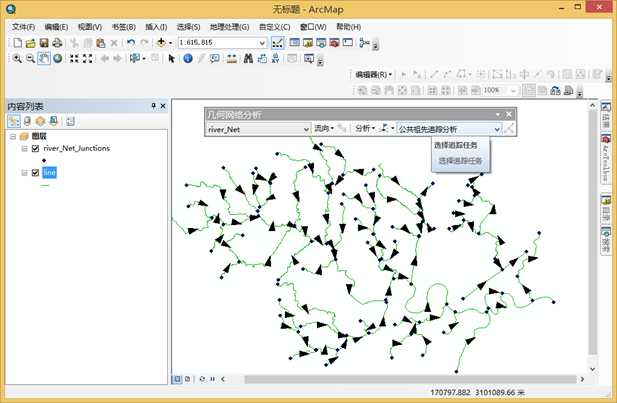617x403 pixels.
Task: Select river_Net_Junctions layer name
Action: (x=77, y=148)
